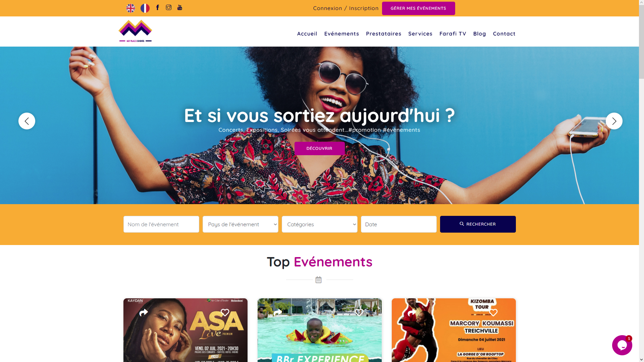Toggle favorite on Kizomba Tour event
This screenshot has width=644, height=362.
tap(493, 313)
